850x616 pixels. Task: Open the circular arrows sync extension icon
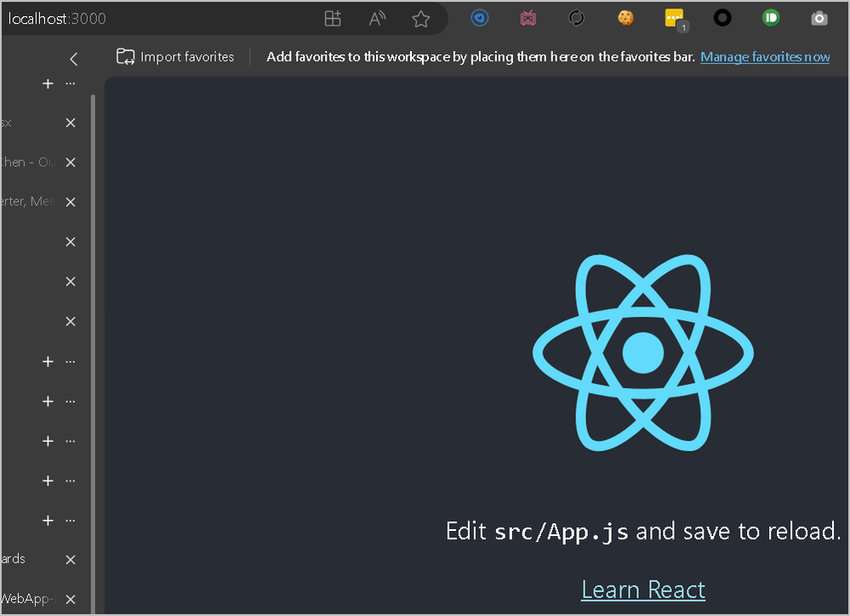576,18
